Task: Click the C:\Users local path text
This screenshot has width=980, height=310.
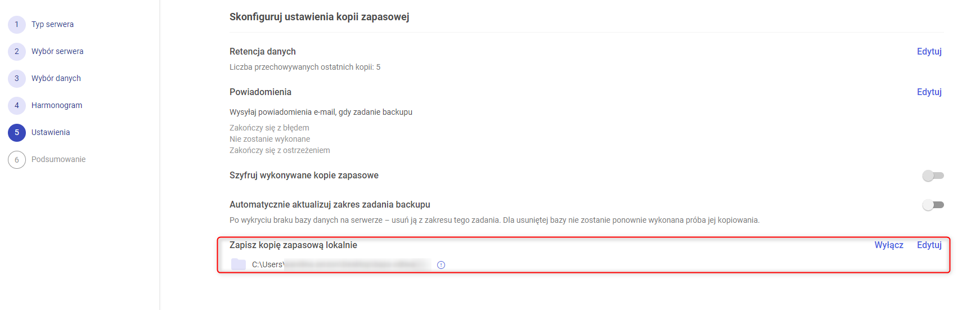Action: click(341, 264)
